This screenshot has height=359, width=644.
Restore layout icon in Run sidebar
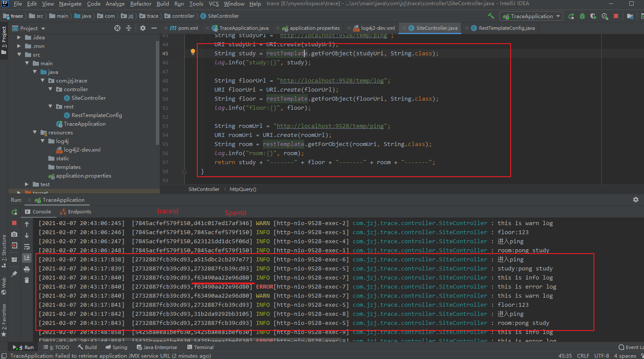click(14, 259)
